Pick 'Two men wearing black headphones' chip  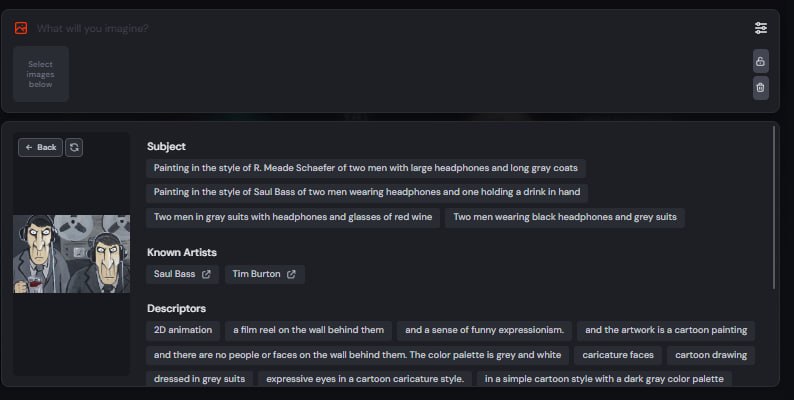point(565,217)
